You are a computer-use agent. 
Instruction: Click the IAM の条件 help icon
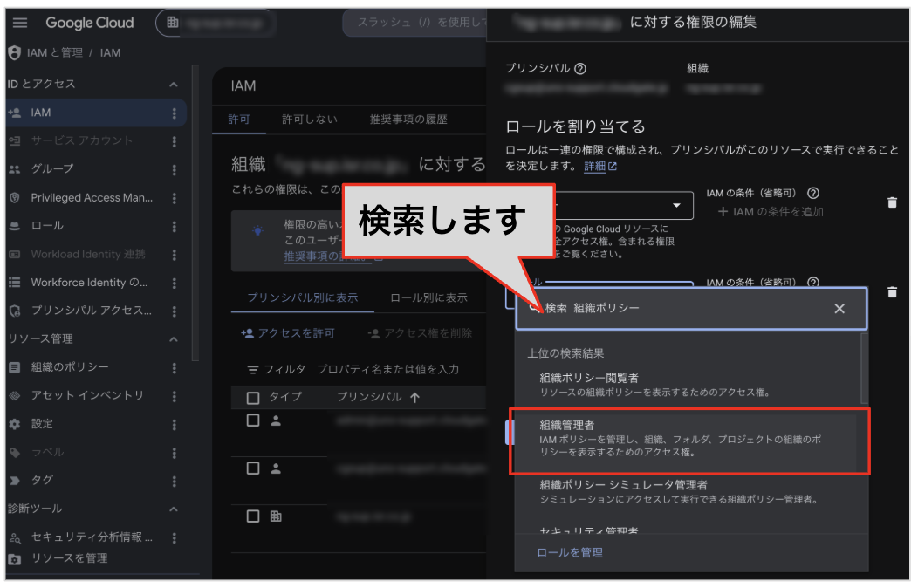click(x=813, y=193)
